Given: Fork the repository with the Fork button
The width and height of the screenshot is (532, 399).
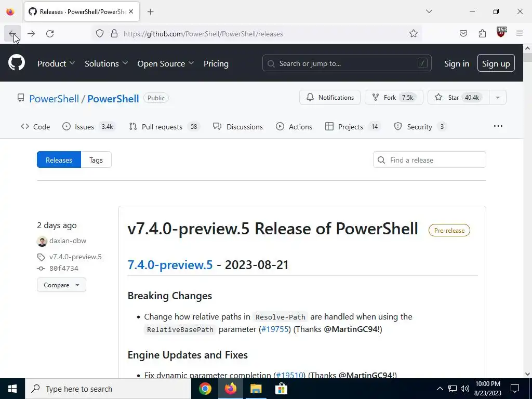Looking at the screenshot, I should tap(394, 97).
